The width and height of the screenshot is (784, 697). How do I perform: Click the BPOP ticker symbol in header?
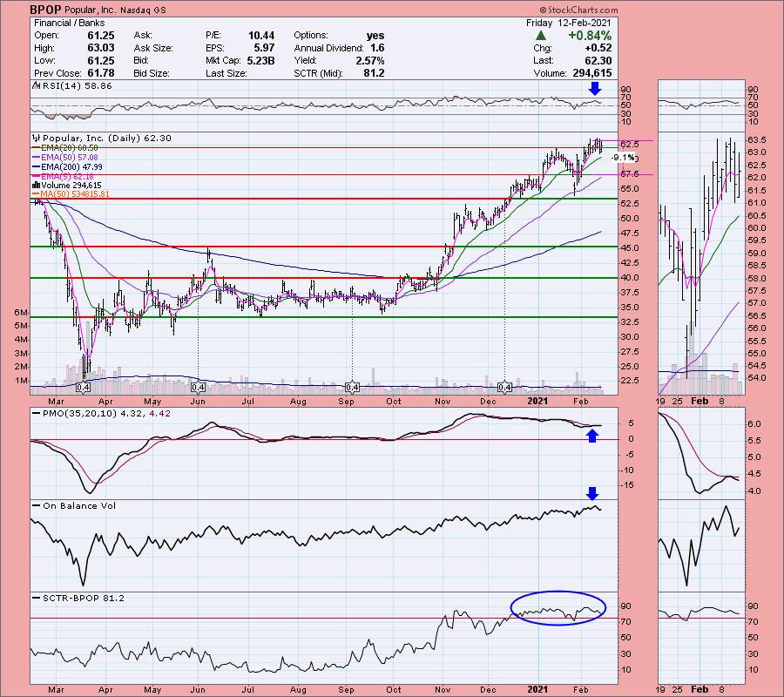pos(45,10)
